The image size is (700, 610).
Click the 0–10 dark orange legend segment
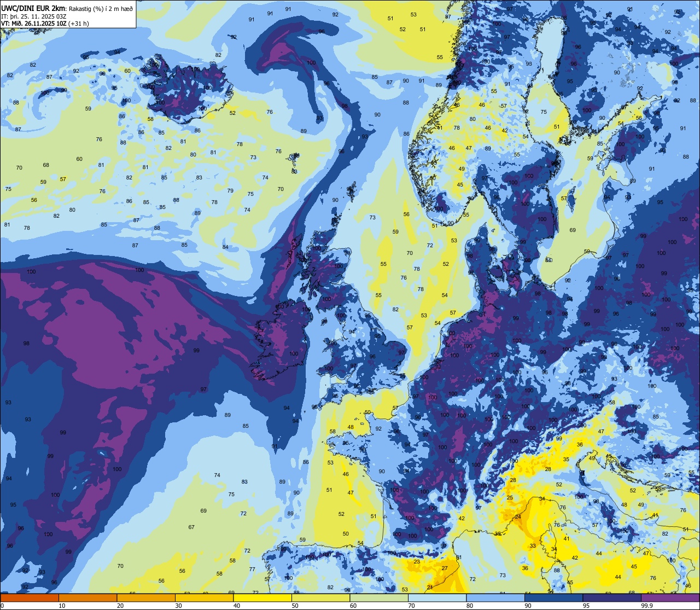click(x=30, y=597)
